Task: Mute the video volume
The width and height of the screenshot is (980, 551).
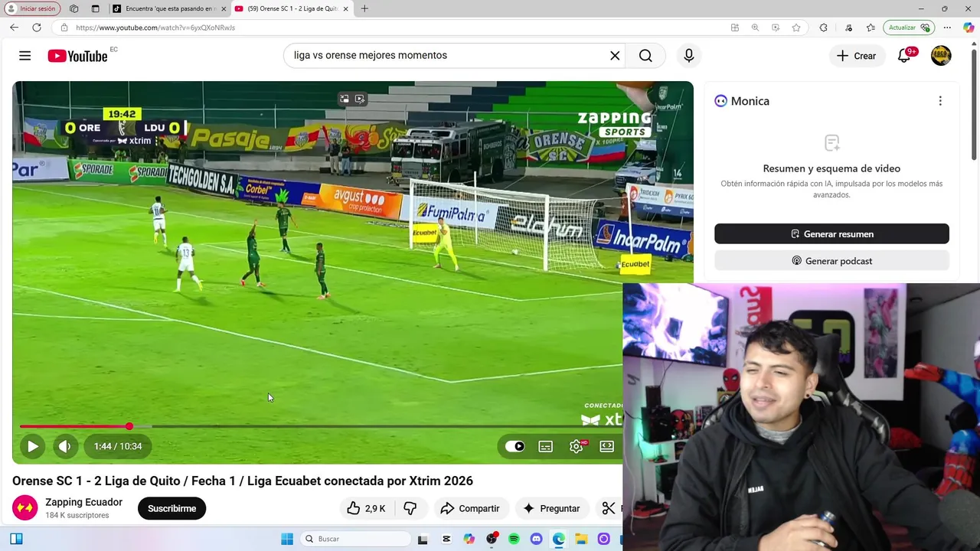Action: (x=64, y=446)
